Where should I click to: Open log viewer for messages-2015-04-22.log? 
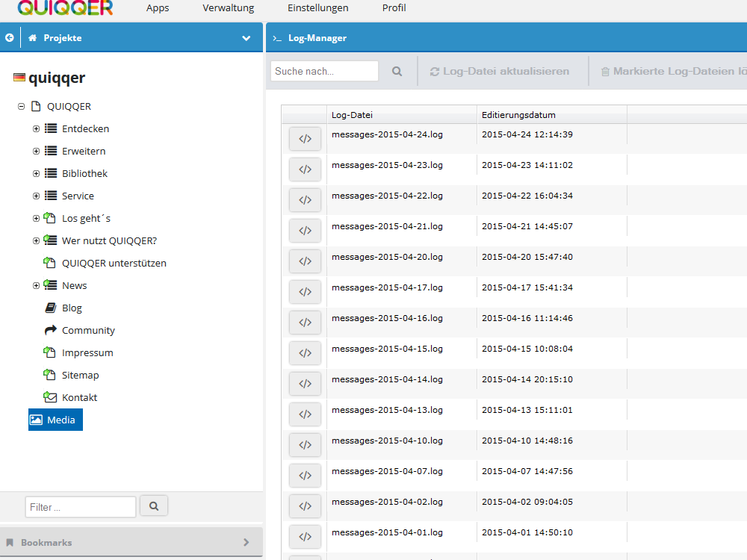[x=305, y=200]
